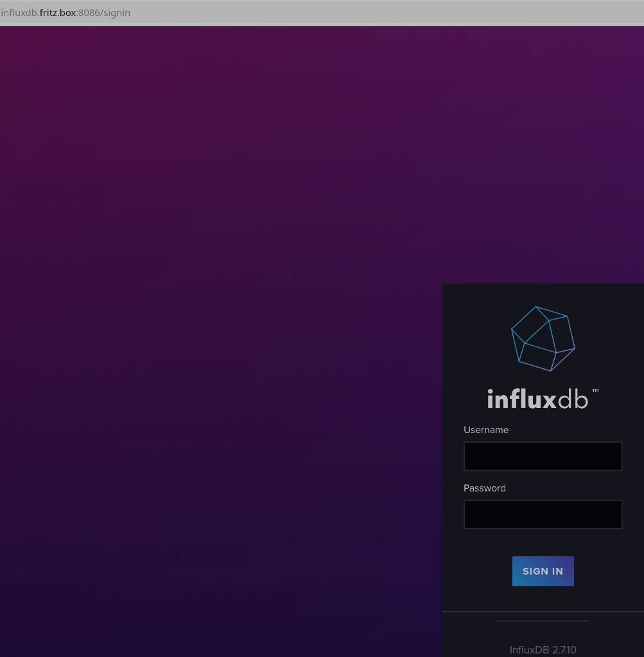Click the Username field label

click(x=486, y=430)
